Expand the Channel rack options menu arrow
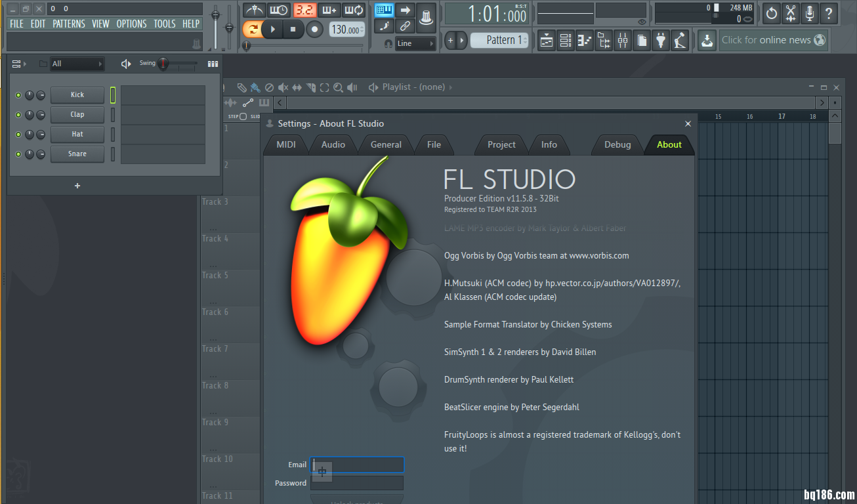The height and width of the screenshot is (504, 857). 25,64
